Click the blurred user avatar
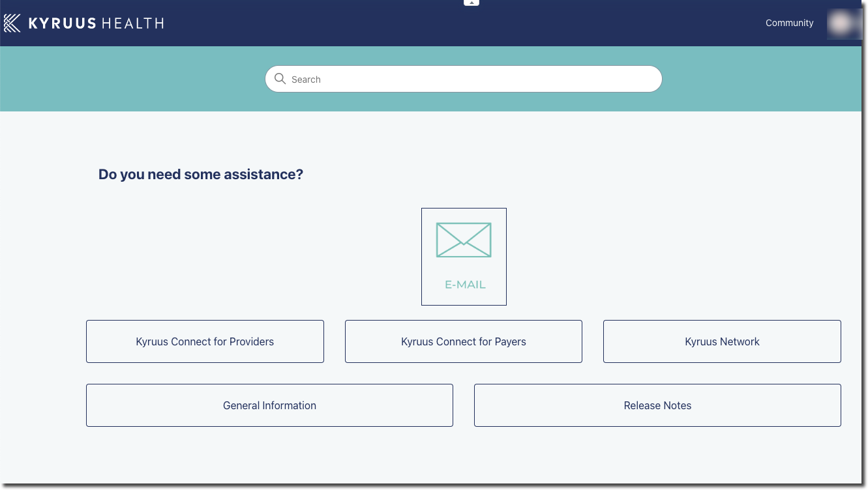Viewport: 868px width, 490px height. (x=844, y=23)
